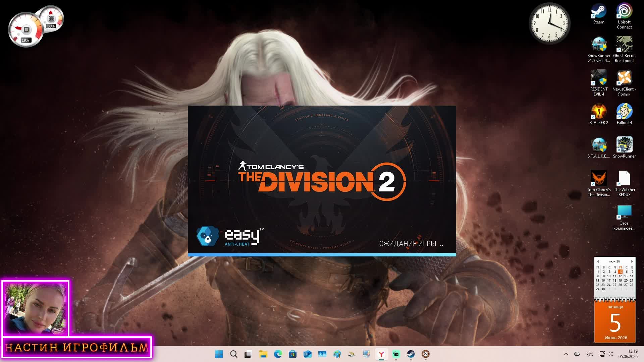644x362 pixels.
Task: Select NexusClient shortcut icon
Action: point(624,83)
